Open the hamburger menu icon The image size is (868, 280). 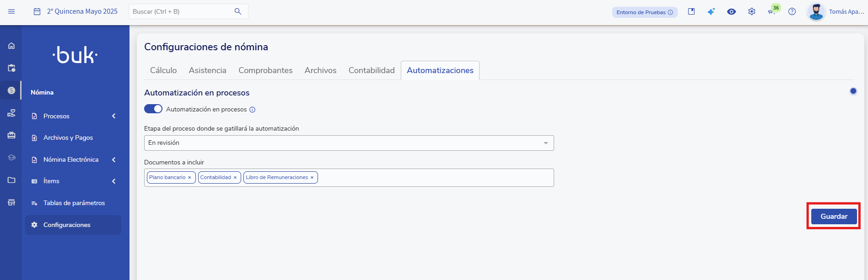coord(11,11)
